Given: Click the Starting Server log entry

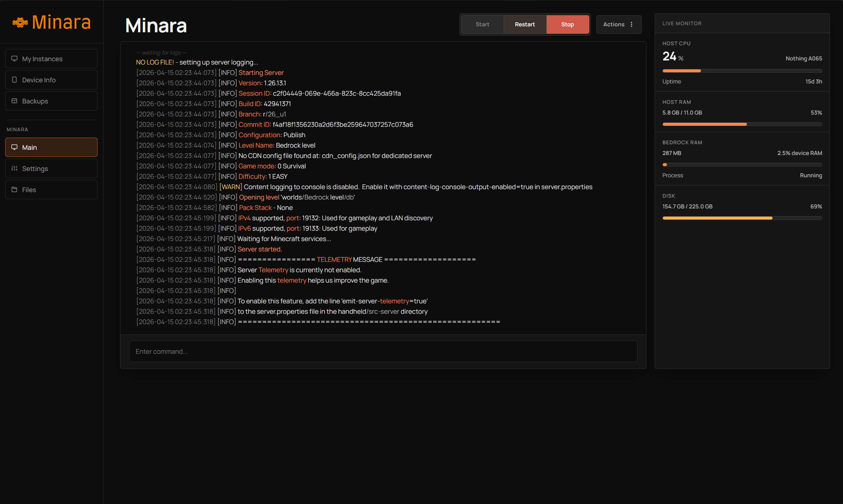Looking at the screenshot, I should 210,73.
